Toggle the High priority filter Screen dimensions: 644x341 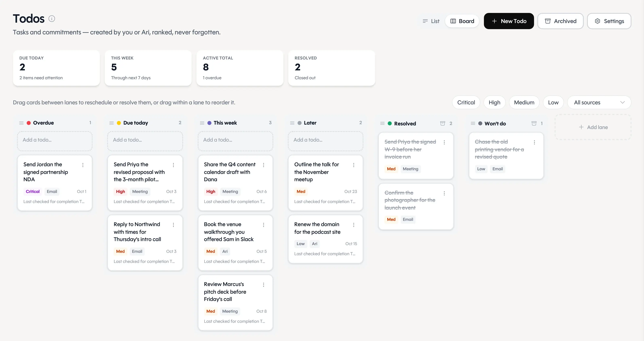pyautogui.click(x=494, y=102)
